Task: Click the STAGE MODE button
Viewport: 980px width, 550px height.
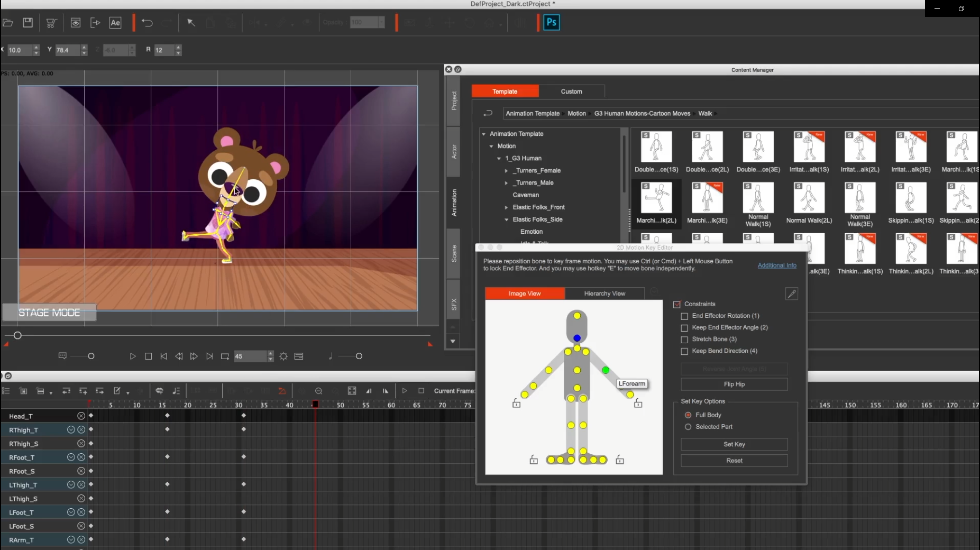Action: pos(49,313)
